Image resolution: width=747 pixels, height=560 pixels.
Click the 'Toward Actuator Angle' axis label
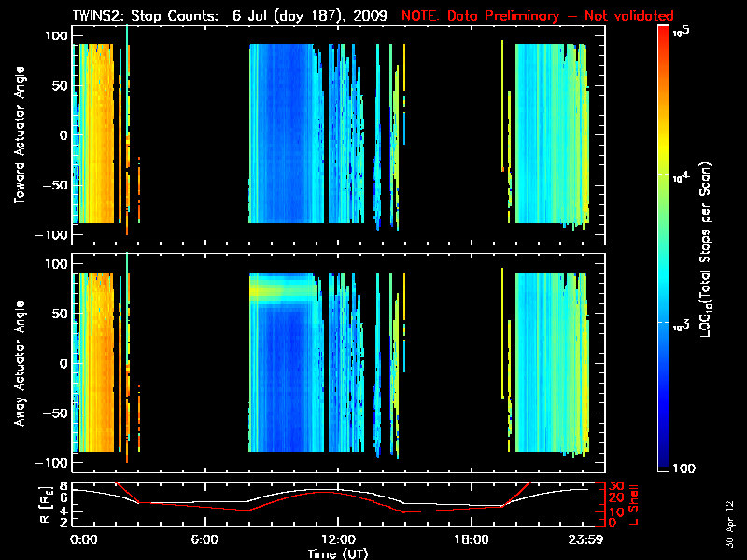(x=20, y=135)
